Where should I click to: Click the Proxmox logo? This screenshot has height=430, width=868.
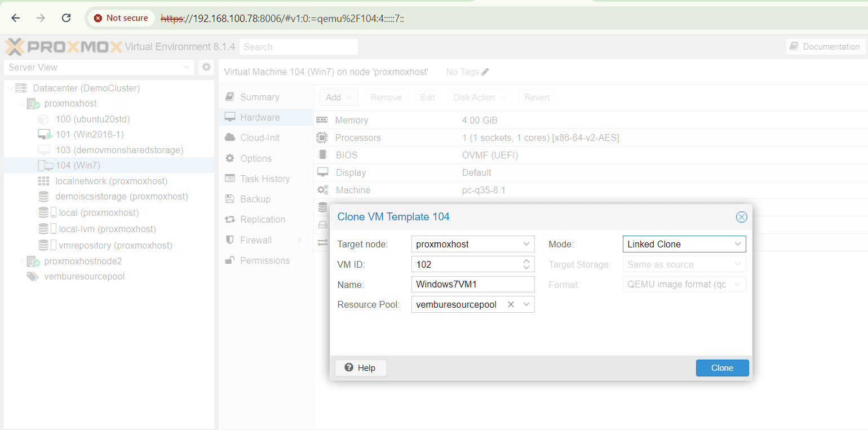click(x=63, y=47)
